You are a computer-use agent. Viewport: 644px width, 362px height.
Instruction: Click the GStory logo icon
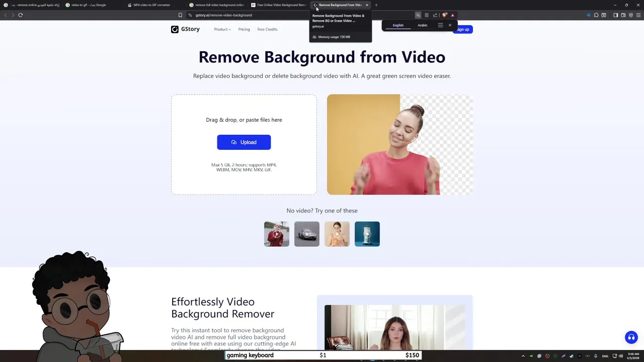click(175, 29)
